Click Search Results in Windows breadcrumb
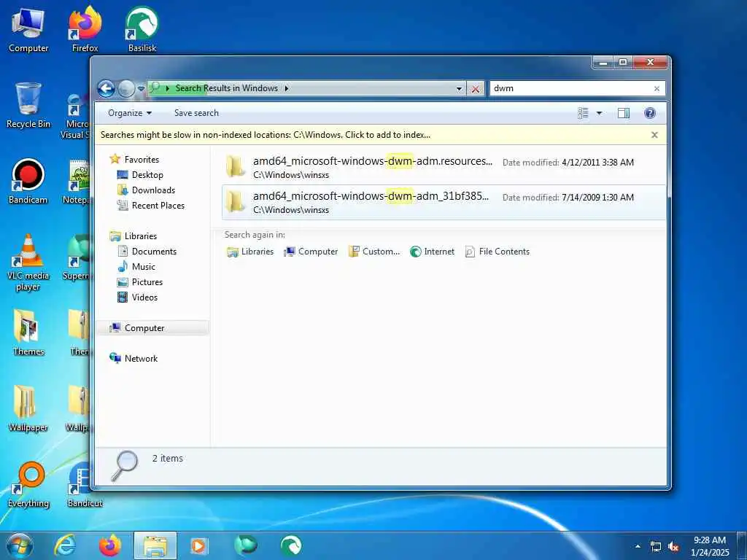The width and height of the screenshot is (747, 560). pyautogui.click(x=226, y=88)
